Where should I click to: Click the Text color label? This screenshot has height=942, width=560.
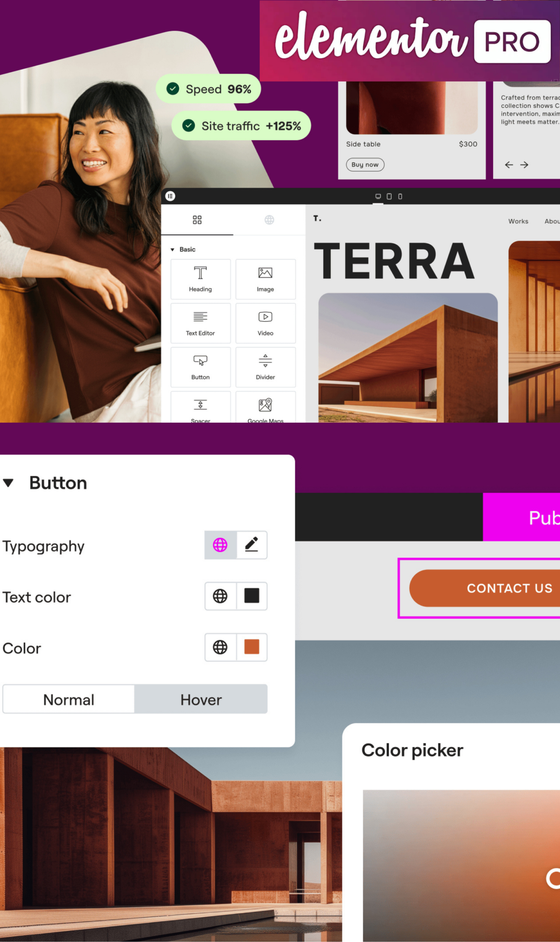click(36, 598)
